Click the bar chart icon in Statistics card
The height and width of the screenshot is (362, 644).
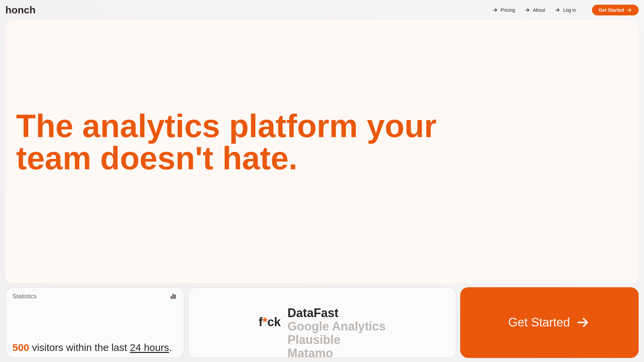click(173, 296)
